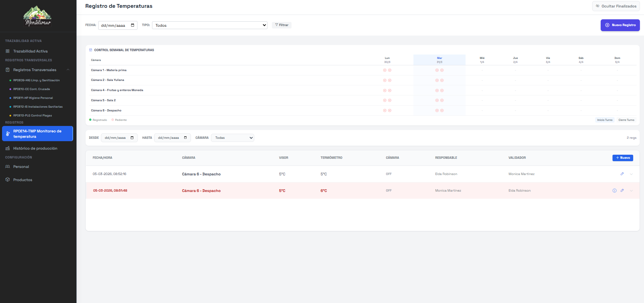Select the Jue 2/4 column header

[515, 60]
